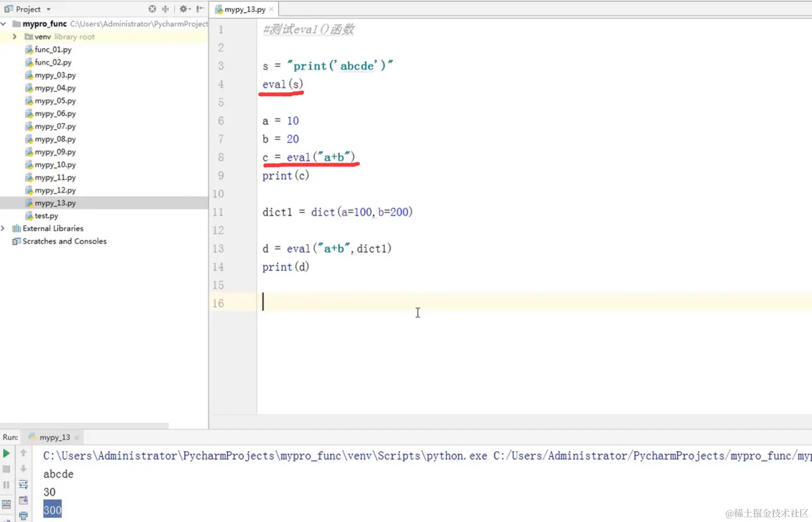The image size is (812, 522).
Task: Click the d = eval("a+b",dict1) line
Action: click(x=327, y=248)
